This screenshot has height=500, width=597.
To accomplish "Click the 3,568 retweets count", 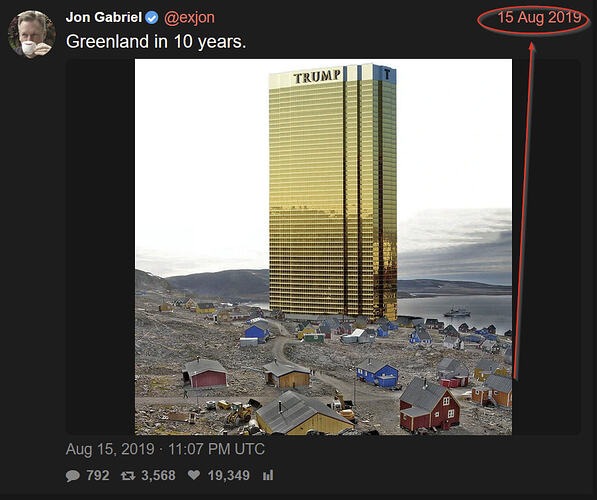I will coord(158,476).
